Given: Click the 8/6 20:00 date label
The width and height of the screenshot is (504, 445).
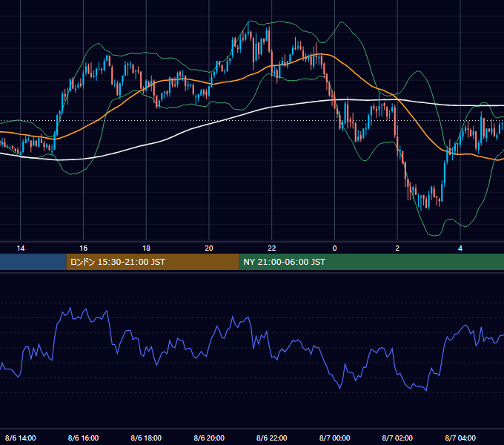Looking at the screenshot, I should pyautogui.click(x=209, y=438).
